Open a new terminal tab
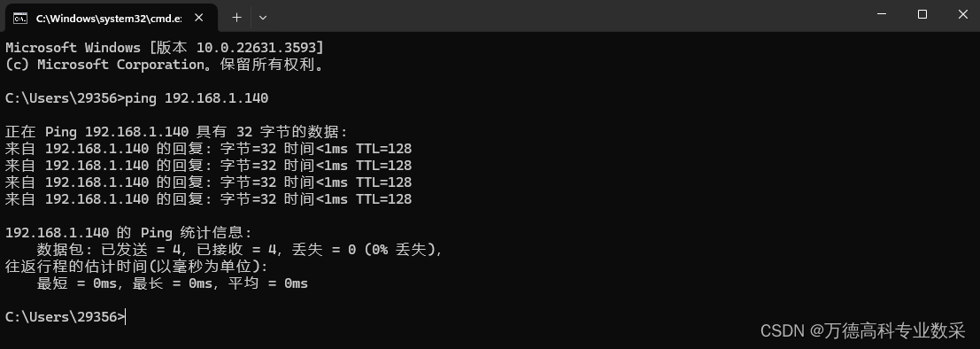The height and width of the screenshot is (349, 980). tap(236, 18)
